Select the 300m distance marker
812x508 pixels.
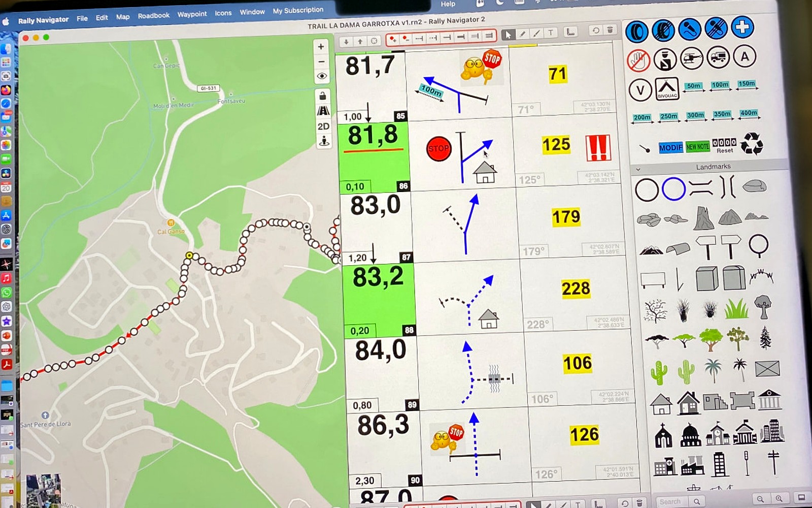(x=695, y=116)
